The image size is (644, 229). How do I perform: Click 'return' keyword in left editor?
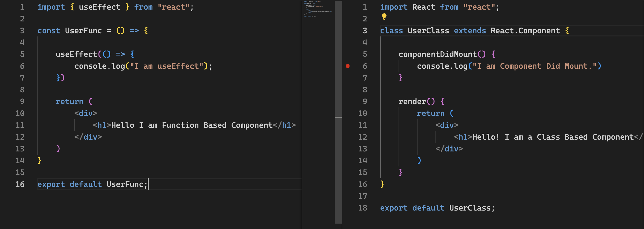pyautogui.click(x=69, y=101)
